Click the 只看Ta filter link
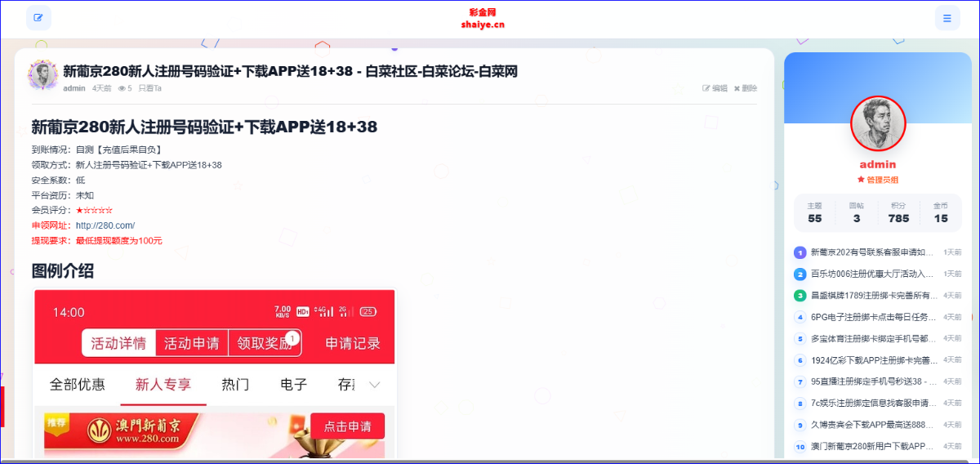 [x=150, y=88]
